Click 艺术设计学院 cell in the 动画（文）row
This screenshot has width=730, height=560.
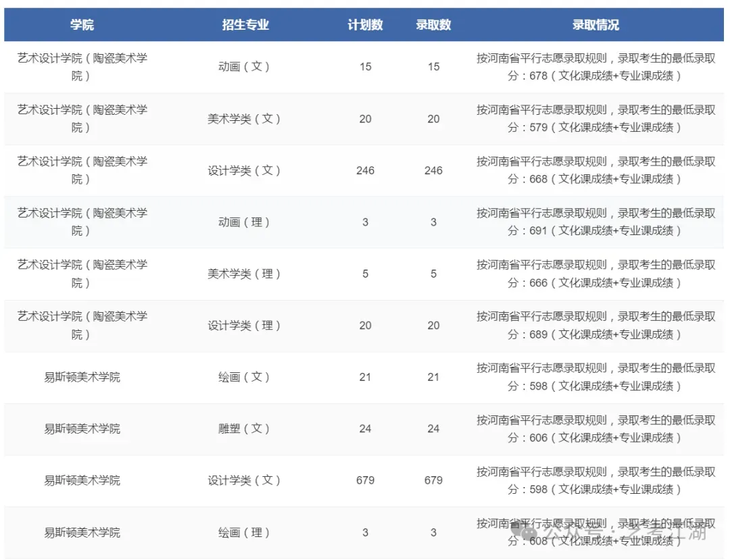[x=82, y=66]
